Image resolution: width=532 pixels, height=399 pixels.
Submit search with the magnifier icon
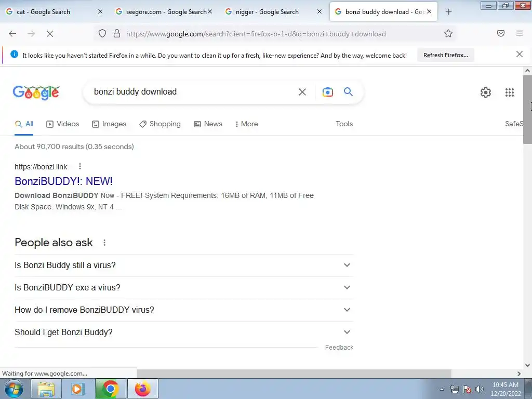coord(348,91)
